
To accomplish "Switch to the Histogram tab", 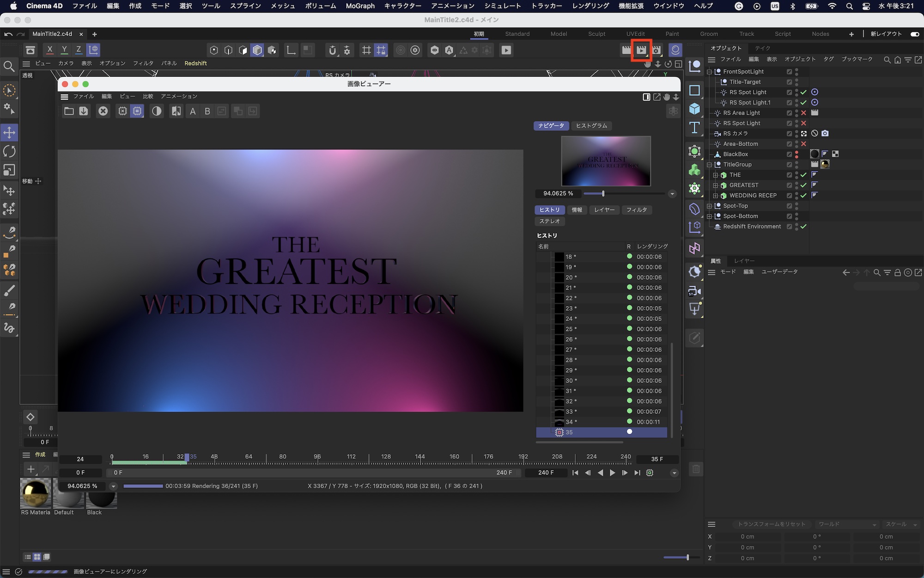I will click(591, 126).
